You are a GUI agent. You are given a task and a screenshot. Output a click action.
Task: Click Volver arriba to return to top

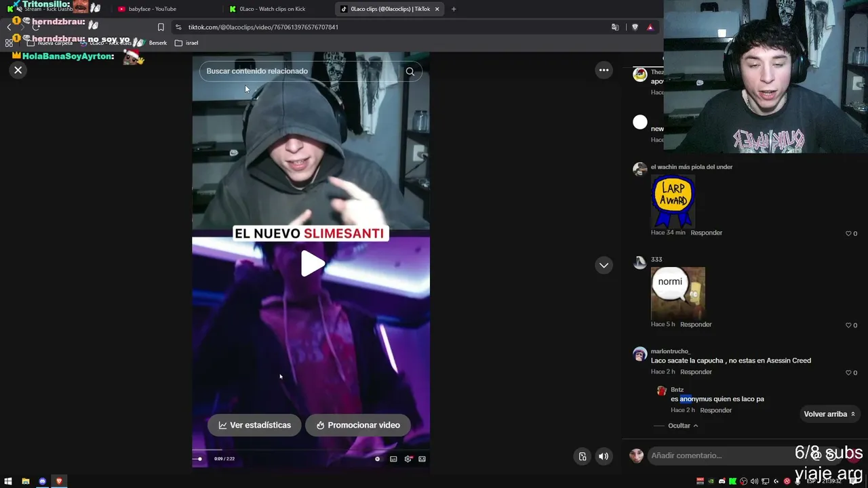(829, 414)
